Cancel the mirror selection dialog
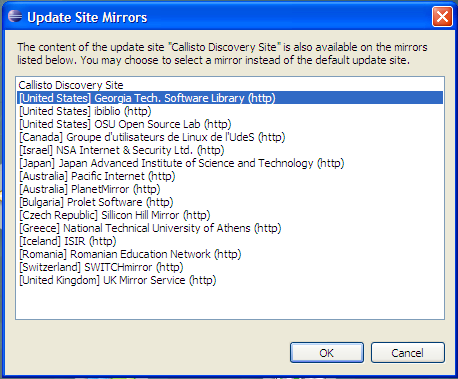The height and width of the screenshot is (379, 458). (x=408, y=353)
